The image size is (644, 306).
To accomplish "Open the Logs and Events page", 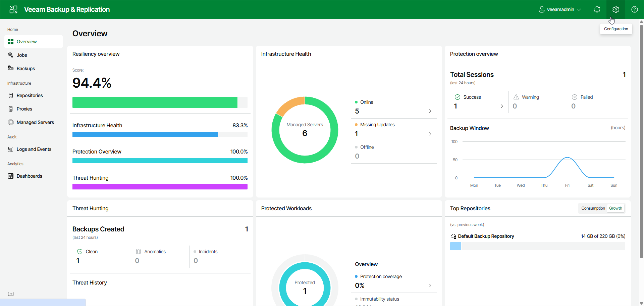I will click(34, 149).
